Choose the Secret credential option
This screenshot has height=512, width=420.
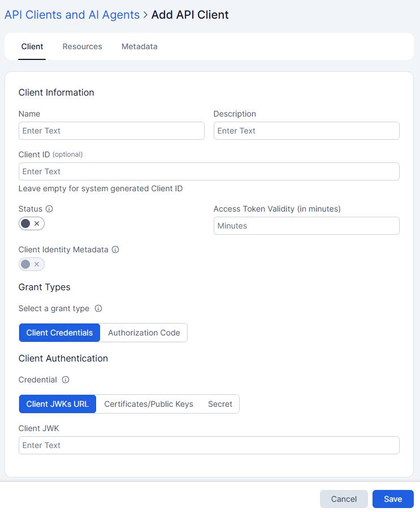pos(220,404)
